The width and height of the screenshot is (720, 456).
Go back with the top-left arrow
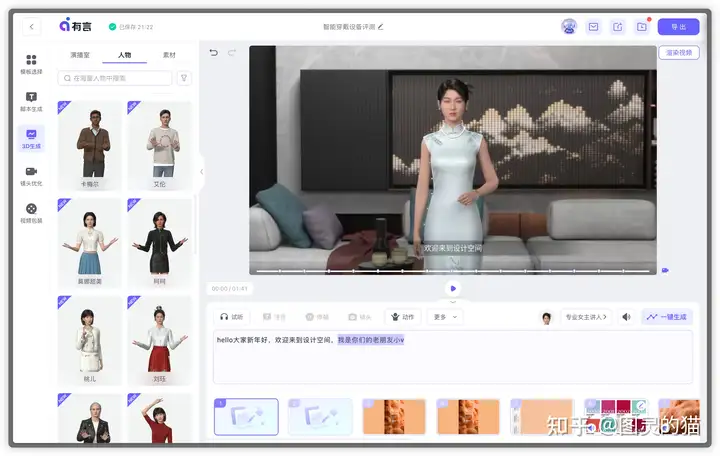[x=31, y=27]
